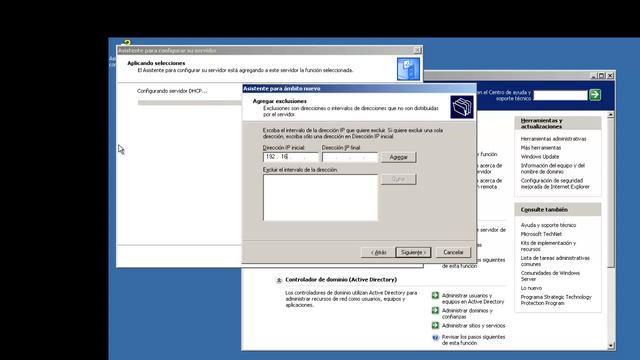Open Lista de tareas administrativas comunes
Screen dimensions: 640x360
(x=555, y=261)
